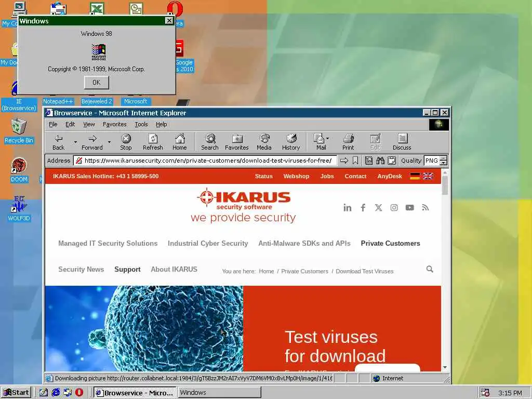Step the Quality value up
Image resolution: width=532 pixels, height=399 pixels.
coord(444,158)
